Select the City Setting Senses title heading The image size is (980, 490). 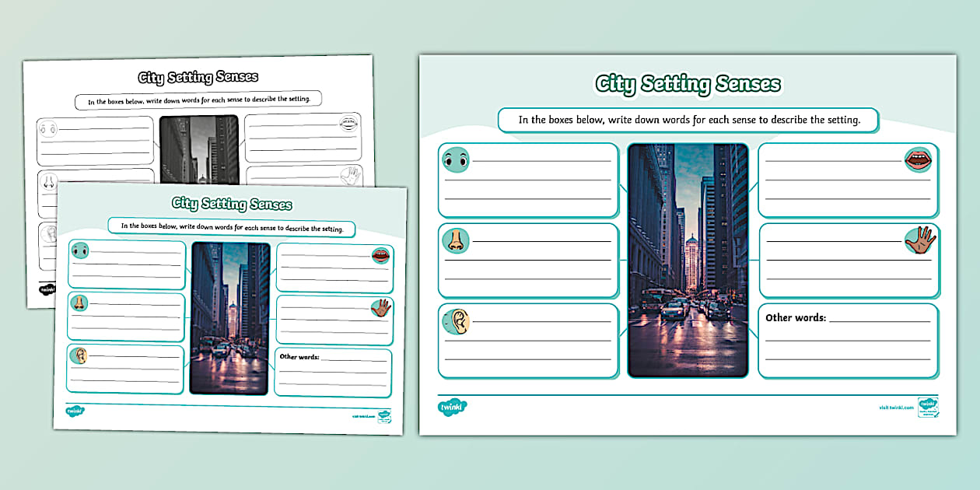pyautogui.click(x=688, y=84)
